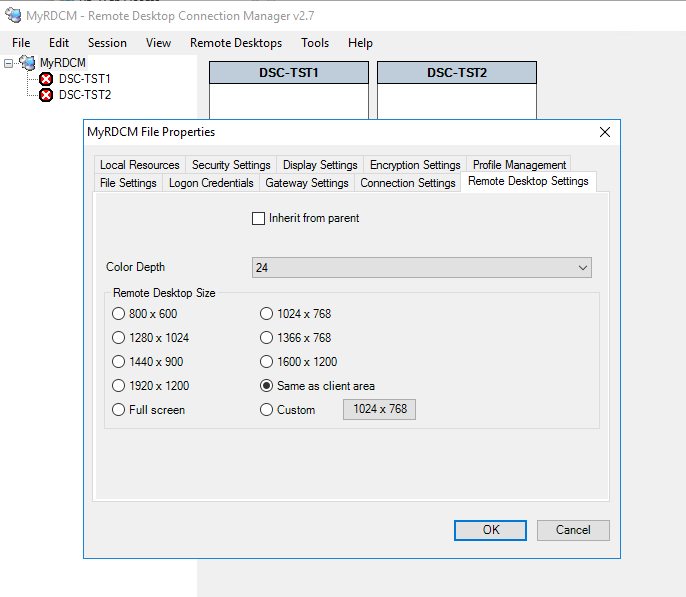The height and width of the screenshot is (597, 686).
Task: Click the app icon in the title bar
Action: pyautogui.click(x=13, y=15)
